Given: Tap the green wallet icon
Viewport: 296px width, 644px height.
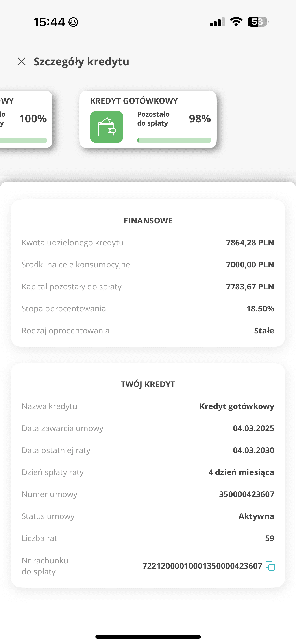Looking at the screenshot, I should 107,127.
